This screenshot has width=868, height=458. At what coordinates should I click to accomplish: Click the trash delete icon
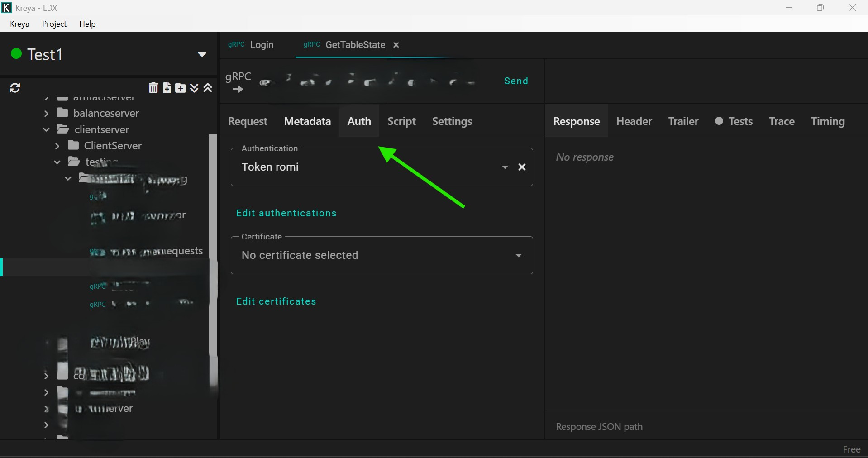click(x=153, y=88)
